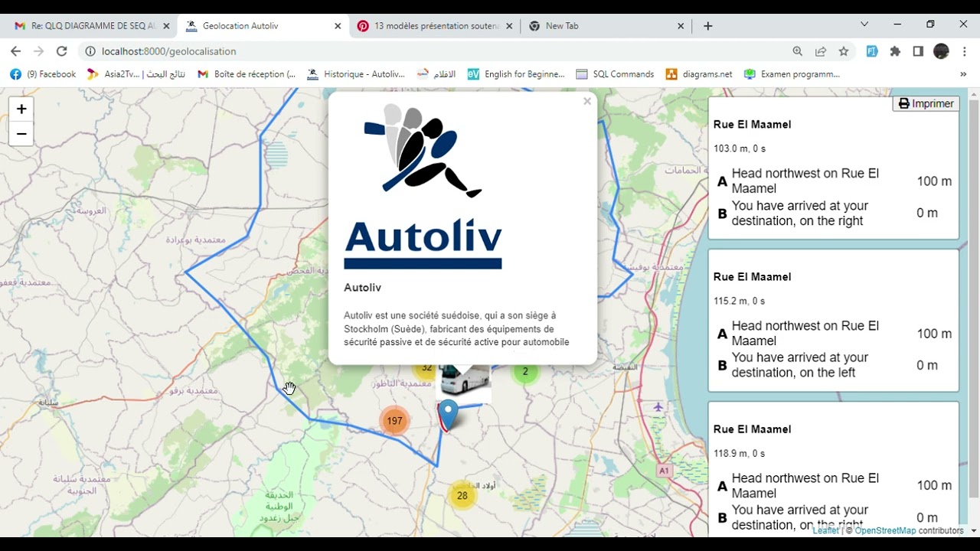980x551 pixels.
Task: Open the 197 marker cluster
Action: coord(394,421)
